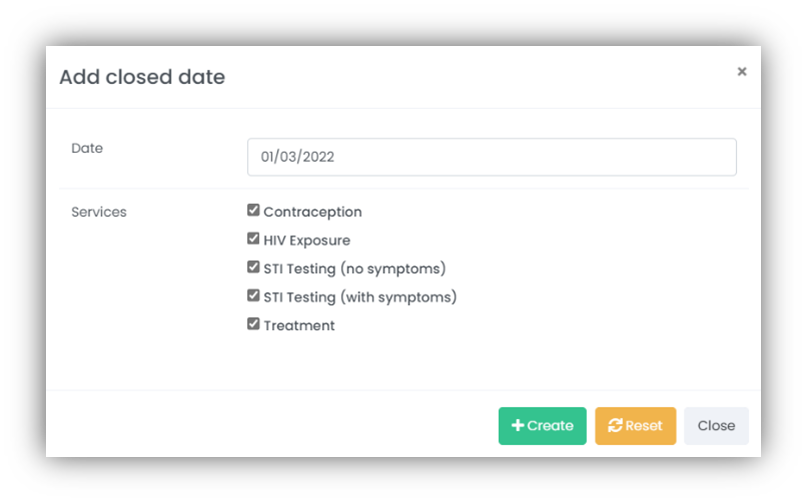
Task: Click the STI Testing (no symptoms) label
Action: coord(355,269)
